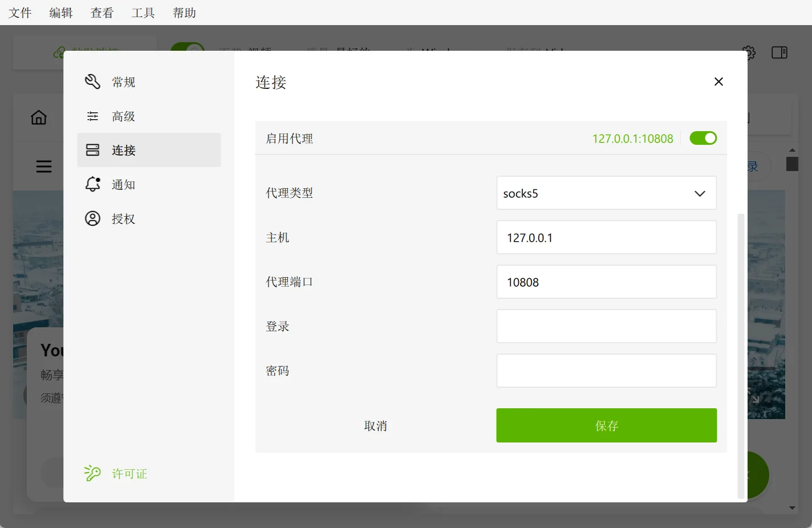
Task: Click the sliders icon for 高级 settings
Action: click(x=92, y=116)
